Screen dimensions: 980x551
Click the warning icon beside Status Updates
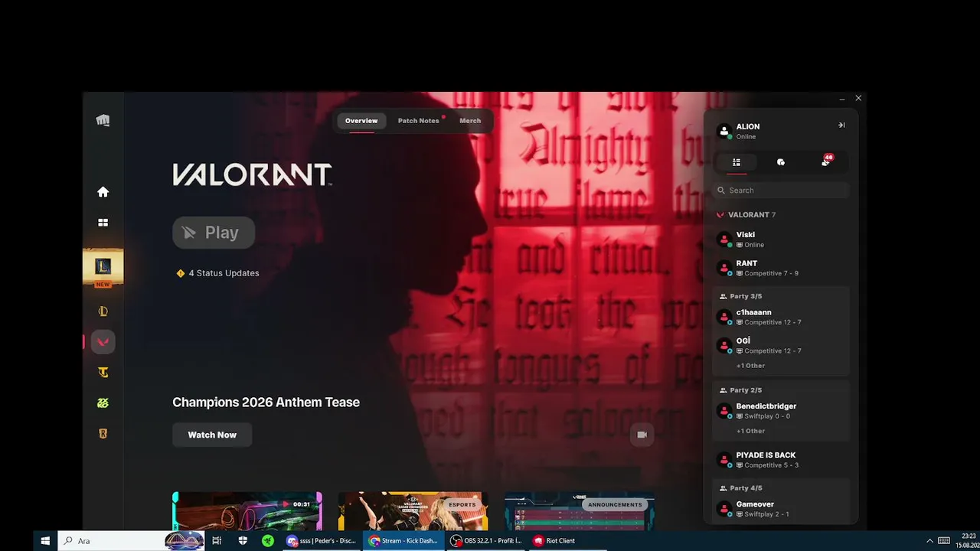(181, 273)
